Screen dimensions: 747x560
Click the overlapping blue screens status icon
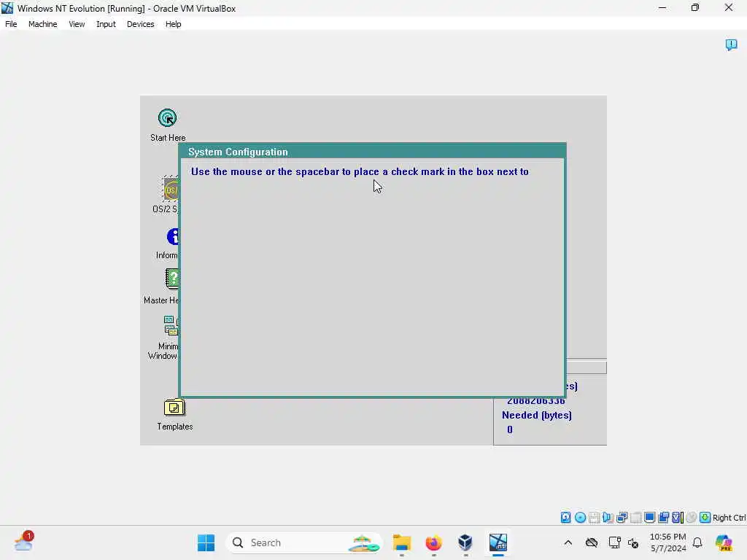(x=663, y=518)
